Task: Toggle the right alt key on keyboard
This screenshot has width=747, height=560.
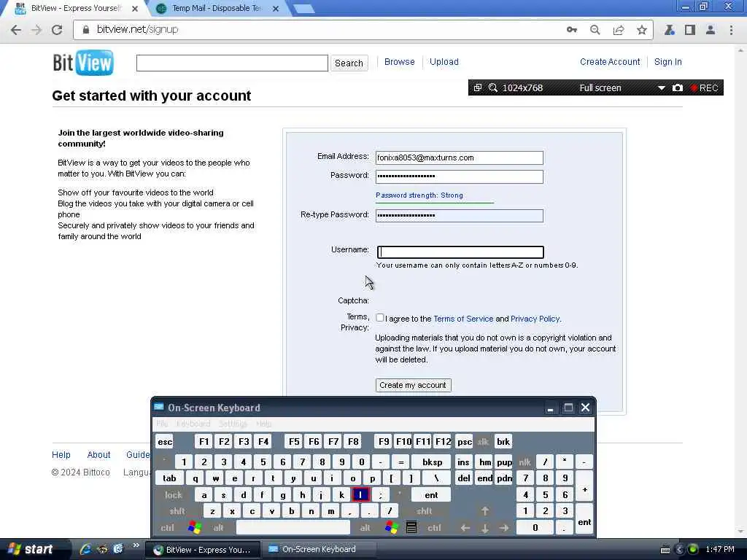Action: point(365,528)
